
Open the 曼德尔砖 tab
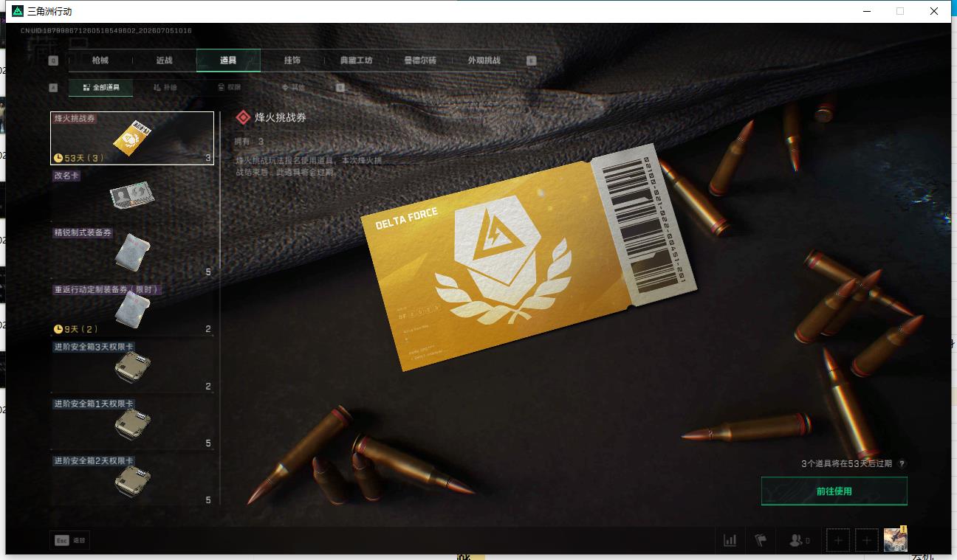[420, 61]
